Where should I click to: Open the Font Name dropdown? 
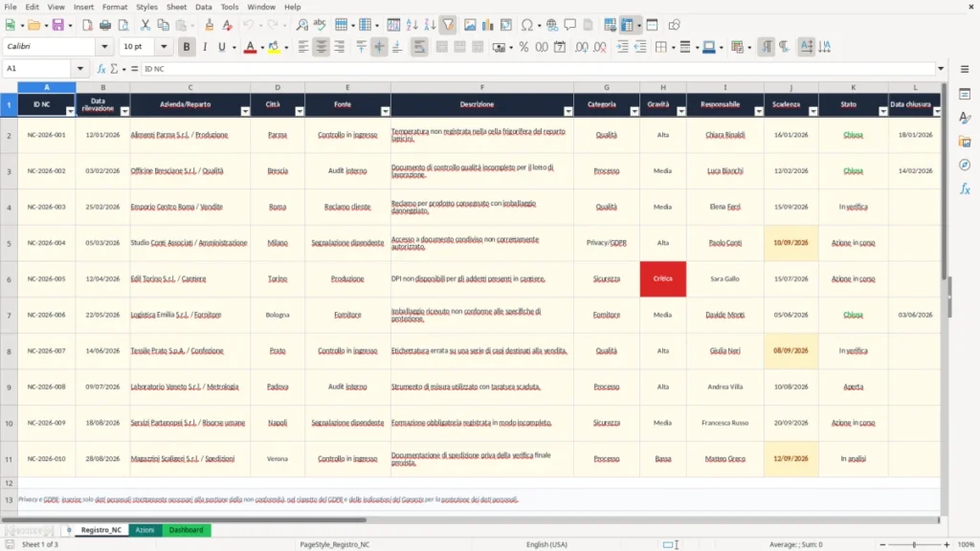click(x=104, y=47)
